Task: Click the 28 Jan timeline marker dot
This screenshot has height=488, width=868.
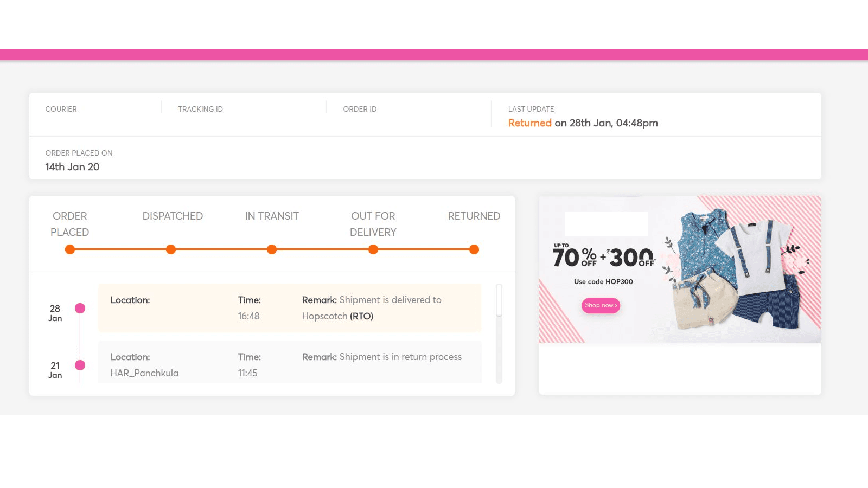Action: (x=80, y=308)
